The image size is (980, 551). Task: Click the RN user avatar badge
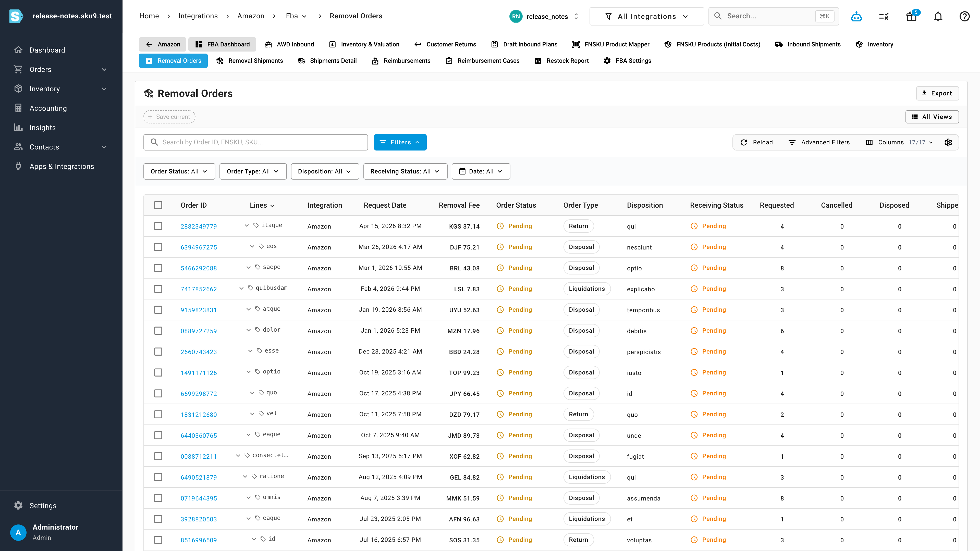(516, 16)
